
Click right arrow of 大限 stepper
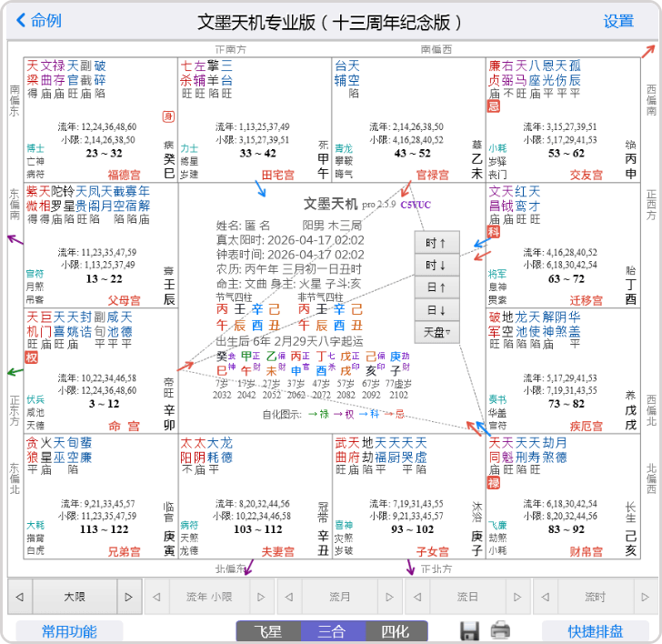click(x=129, y=597)
